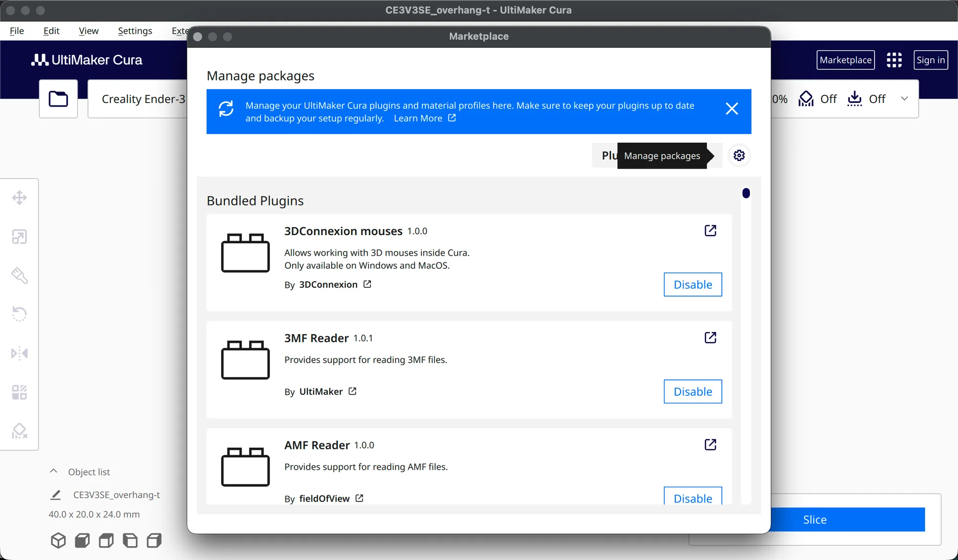Select the Rotate tool in left toolbar

pyautogui.click(x=19, y=314)
